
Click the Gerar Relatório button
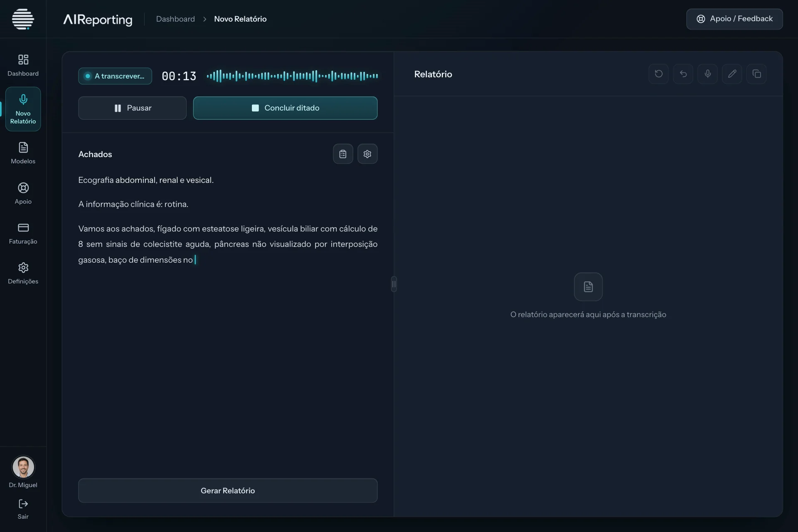(x=228, y=491)
